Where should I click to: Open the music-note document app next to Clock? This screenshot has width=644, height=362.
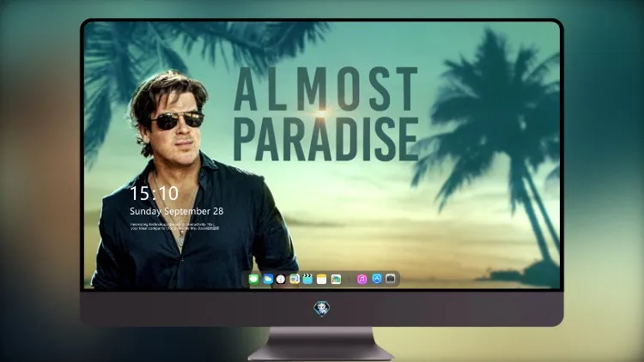click(295, 279)
